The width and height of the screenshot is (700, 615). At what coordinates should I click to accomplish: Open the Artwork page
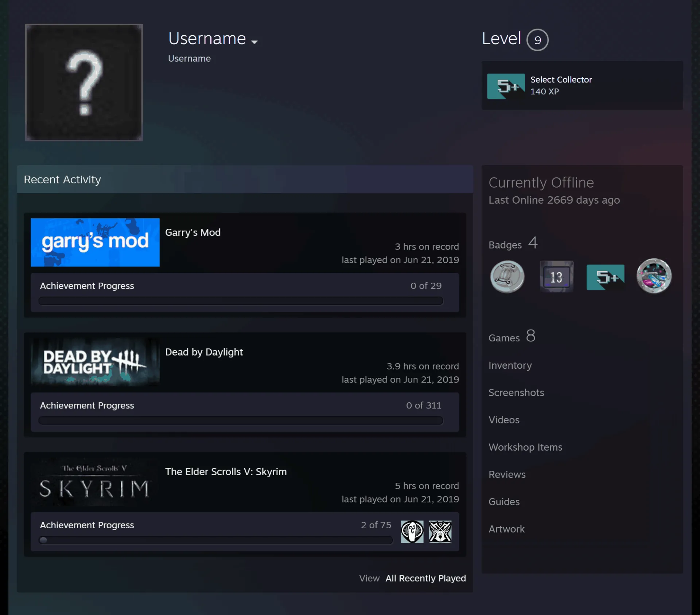[506, 529]
